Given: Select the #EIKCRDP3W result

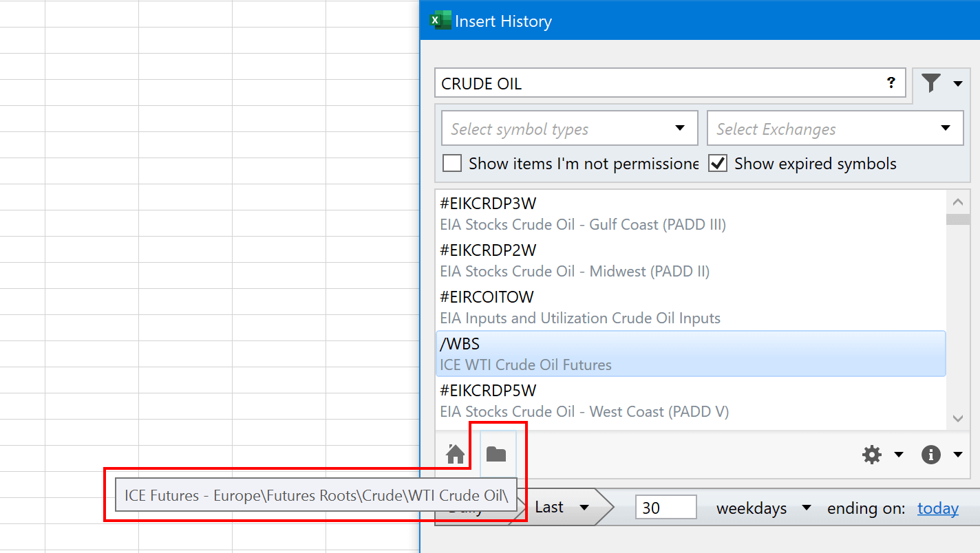Looking at the screenshot, I should click(x=691, y=213).
